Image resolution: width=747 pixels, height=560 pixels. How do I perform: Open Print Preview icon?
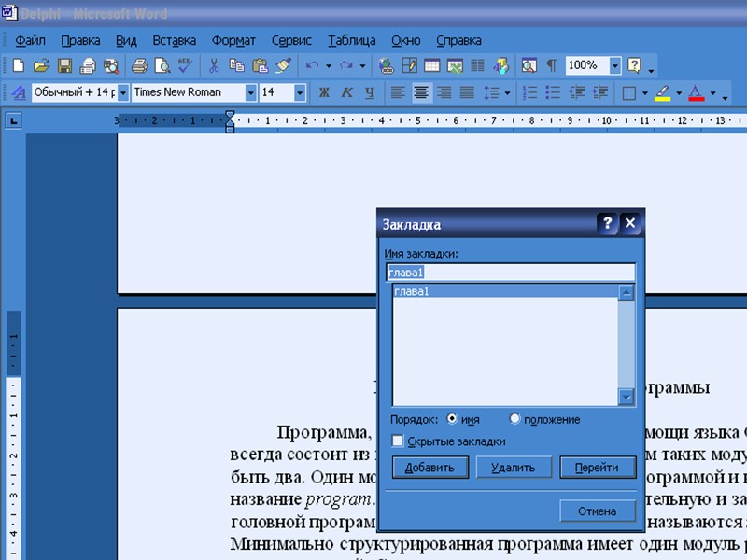pyautogui.click(x=162, y=65)
